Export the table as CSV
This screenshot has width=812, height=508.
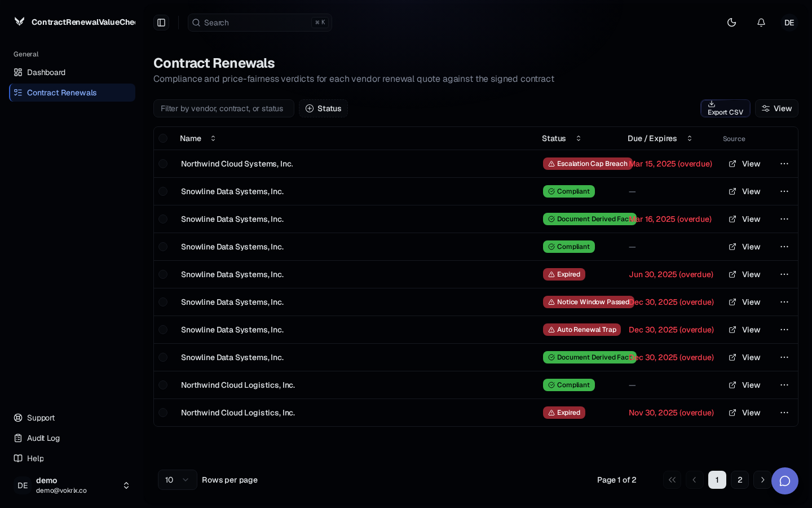(725, 108)
